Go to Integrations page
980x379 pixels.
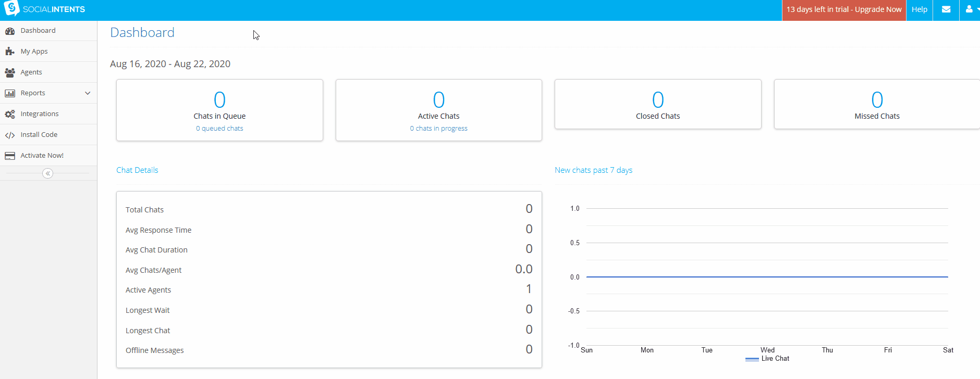pyautogui.click(x=48, y=114)
